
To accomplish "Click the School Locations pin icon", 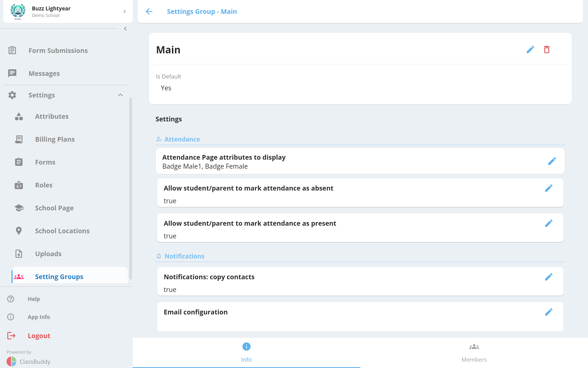I will pyautogui.click(x=19, y=231).
